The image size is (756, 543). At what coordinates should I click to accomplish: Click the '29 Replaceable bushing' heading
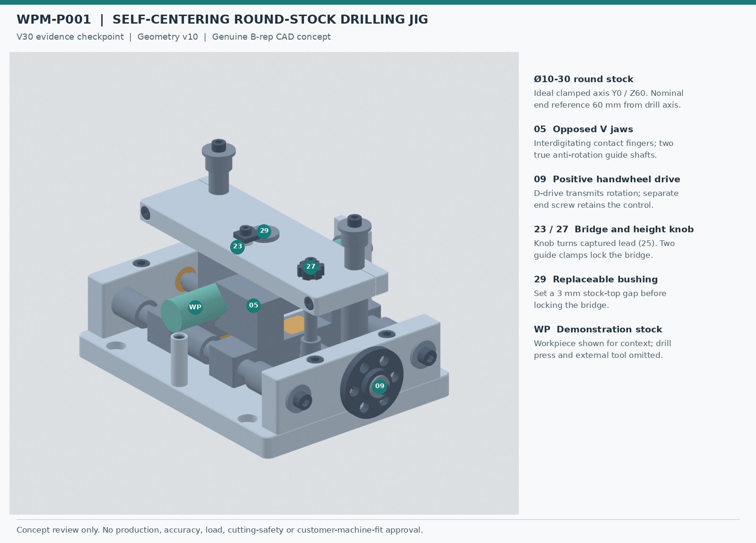[x=596, y=280]
